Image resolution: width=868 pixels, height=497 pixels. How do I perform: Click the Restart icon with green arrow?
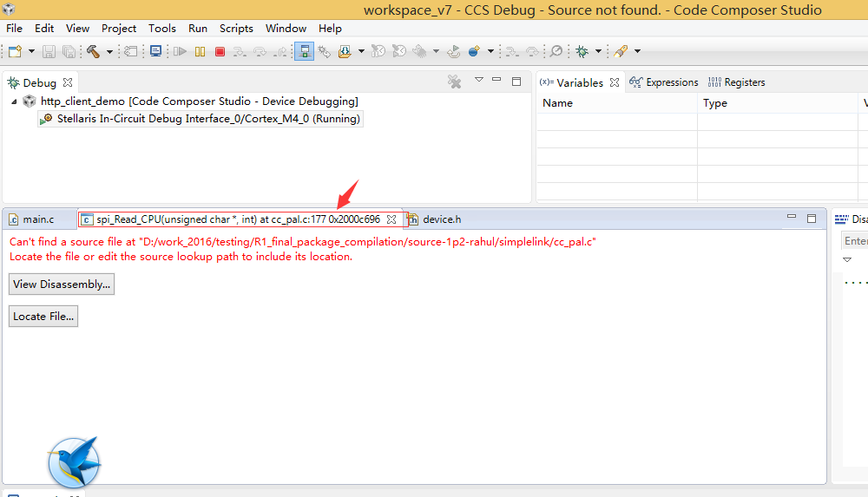453,51
